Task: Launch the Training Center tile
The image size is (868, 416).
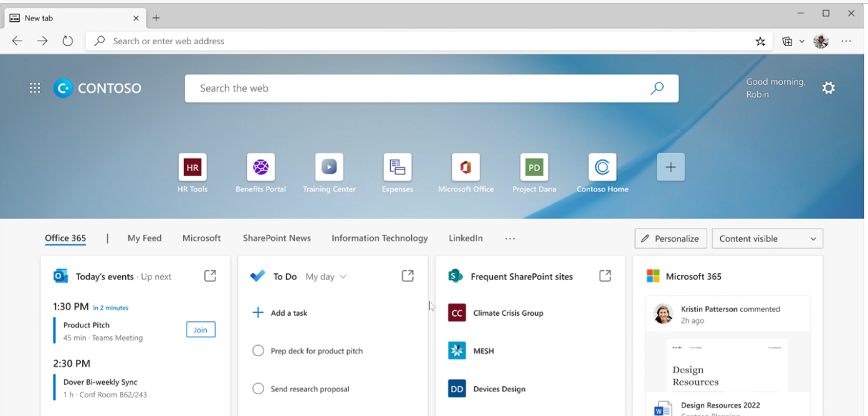Action: (329, 167)
